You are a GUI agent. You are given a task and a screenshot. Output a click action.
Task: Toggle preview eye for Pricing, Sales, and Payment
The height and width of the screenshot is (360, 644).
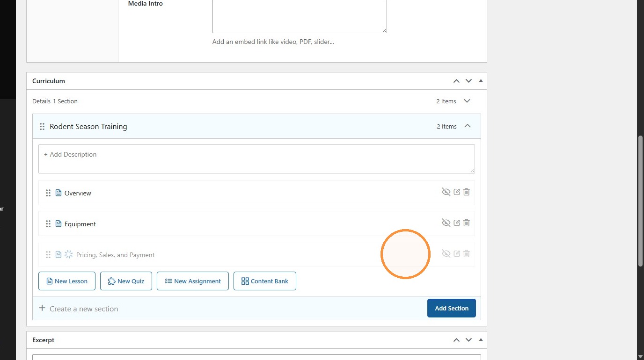point(446,254)
